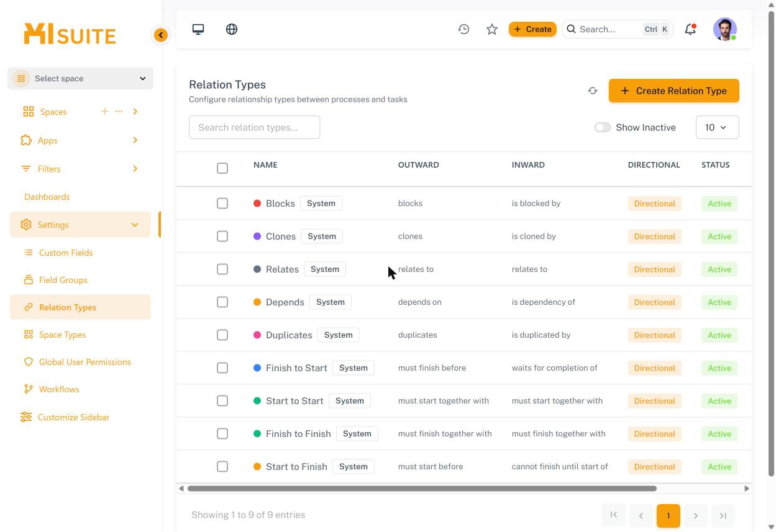The width and height of the screenshot is (776, 532).
Task: Tick the select-all header checkbox
Action: (222, 168)
